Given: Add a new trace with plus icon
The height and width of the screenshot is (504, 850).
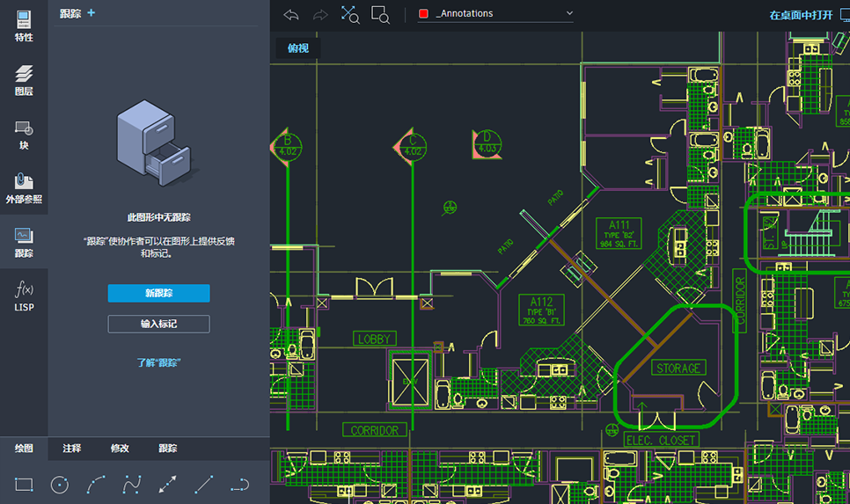Looking at the screenshot, I should [x=92, y=12].
